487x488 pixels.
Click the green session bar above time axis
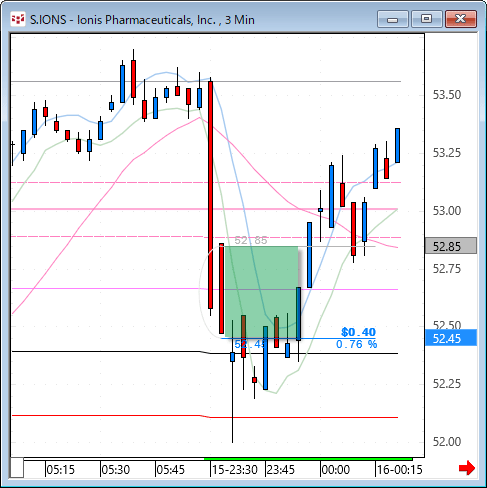[x=308, y=459]
